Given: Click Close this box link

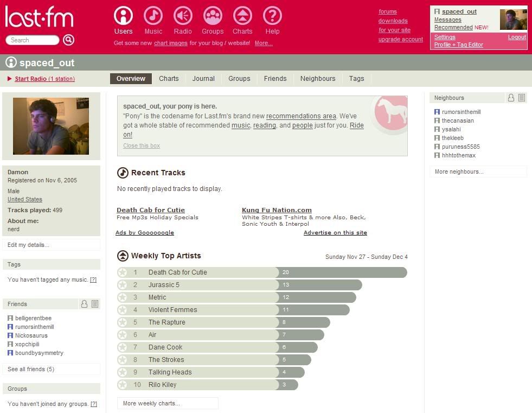Looking at the screenshot, I should click(142, 145).
